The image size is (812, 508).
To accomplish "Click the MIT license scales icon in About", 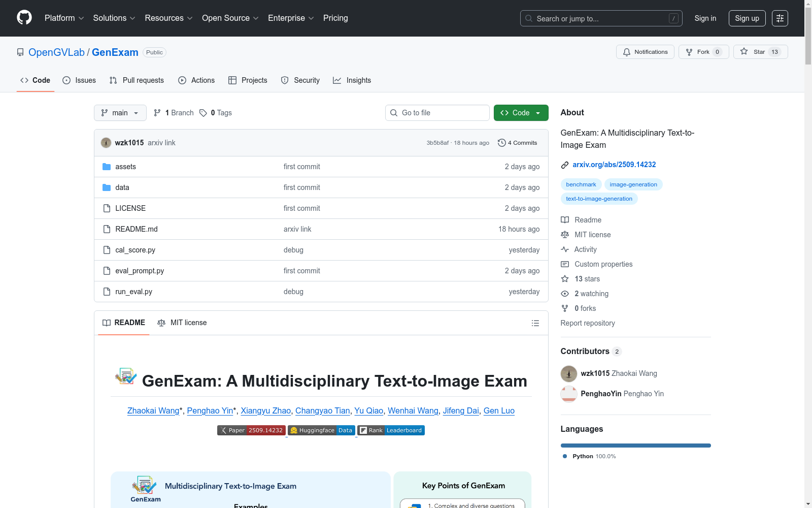I will click(565, 235).
